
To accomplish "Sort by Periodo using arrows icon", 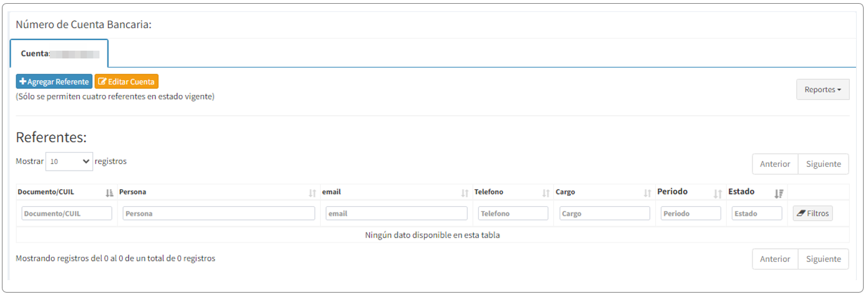I will pyautogui.click(x=718, y=193).
